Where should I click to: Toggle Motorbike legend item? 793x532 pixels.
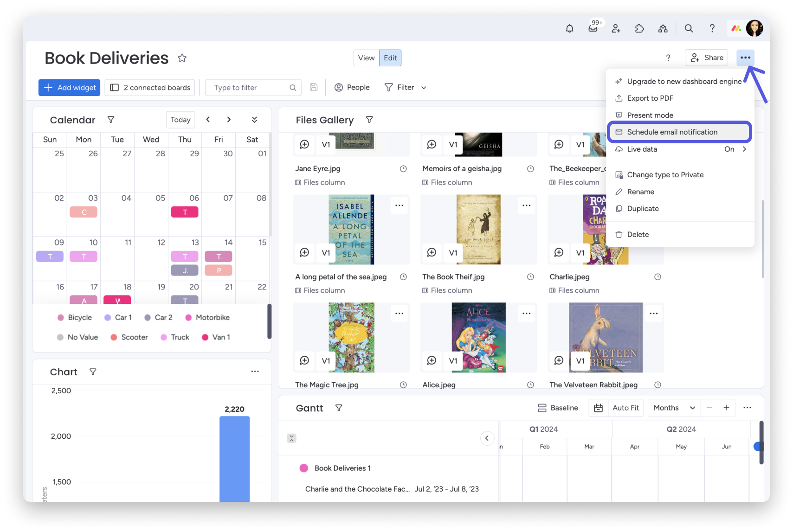coord(207,318)
